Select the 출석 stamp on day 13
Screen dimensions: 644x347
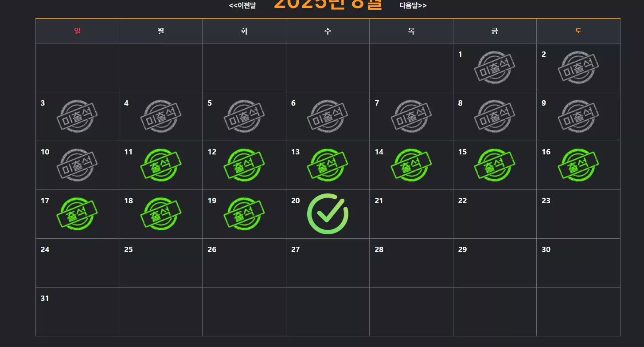328,165
